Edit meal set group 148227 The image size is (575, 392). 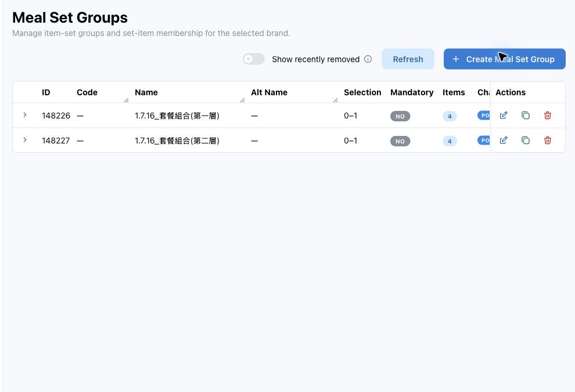(x=504, y=141)
